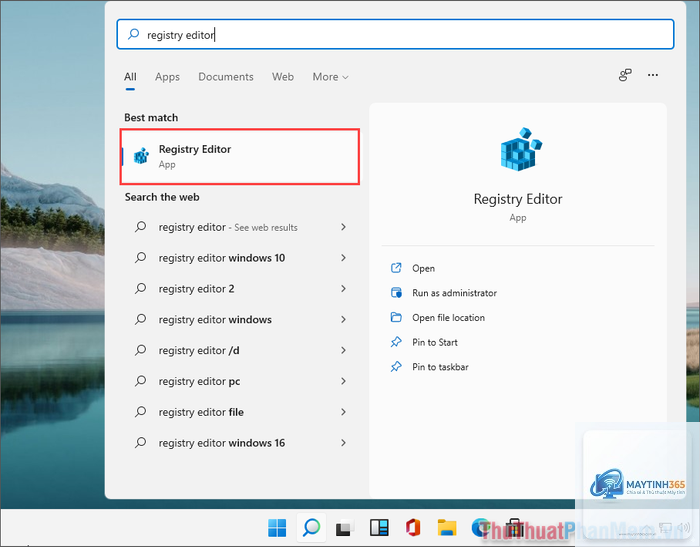Click search icon beside 'registry editor windows 16'
Viewport: 700px width, 547px height.
pyautogui.click(x=141, y=443)
